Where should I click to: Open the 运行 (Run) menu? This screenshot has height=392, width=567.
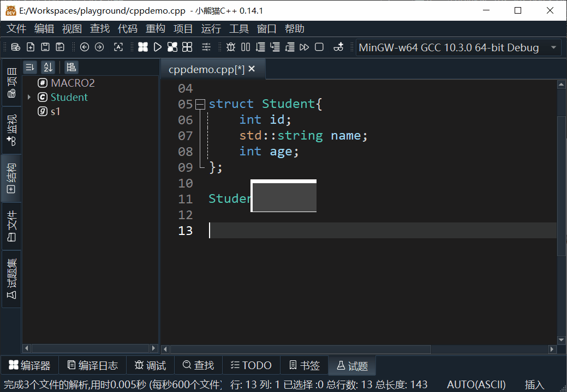coord(211,28)
